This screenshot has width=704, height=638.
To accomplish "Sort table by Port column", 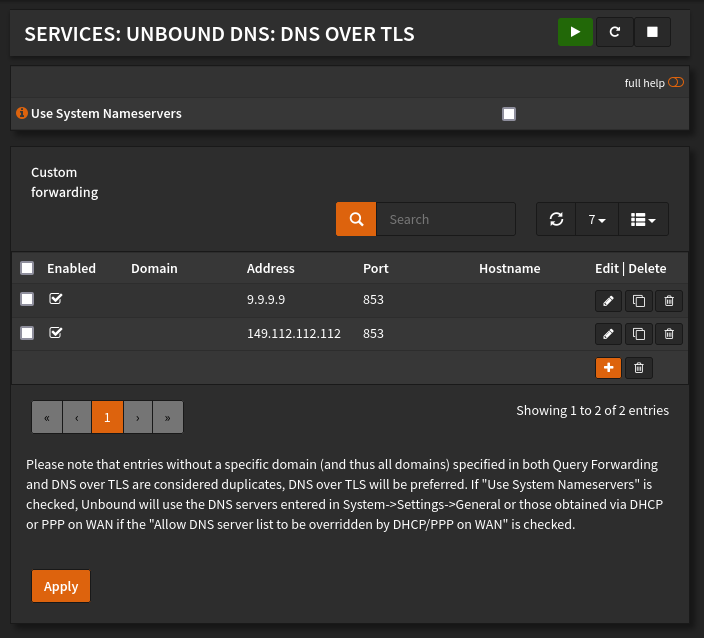I will pyautogui.click(x=375, y=268).
